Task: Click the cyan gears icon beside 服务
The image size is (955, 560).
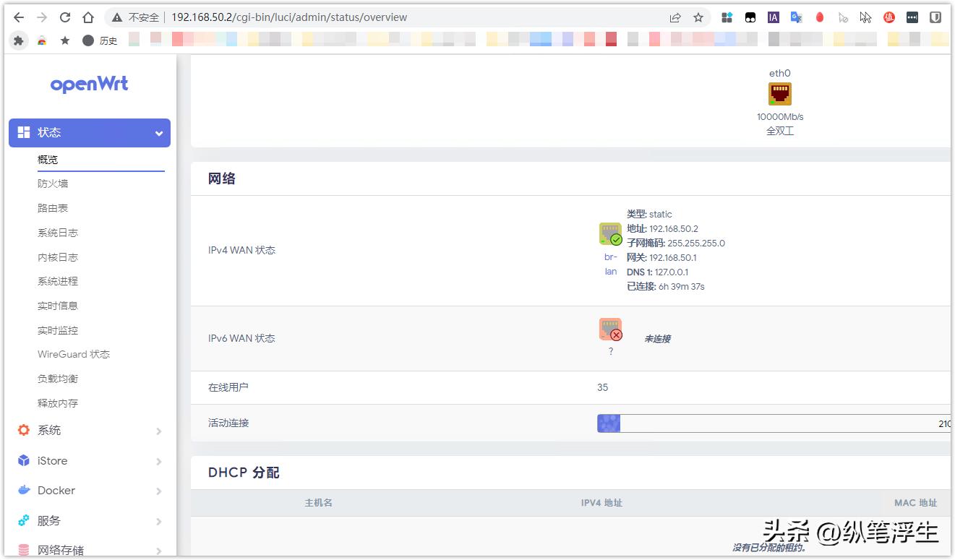Action: (22, 521)
